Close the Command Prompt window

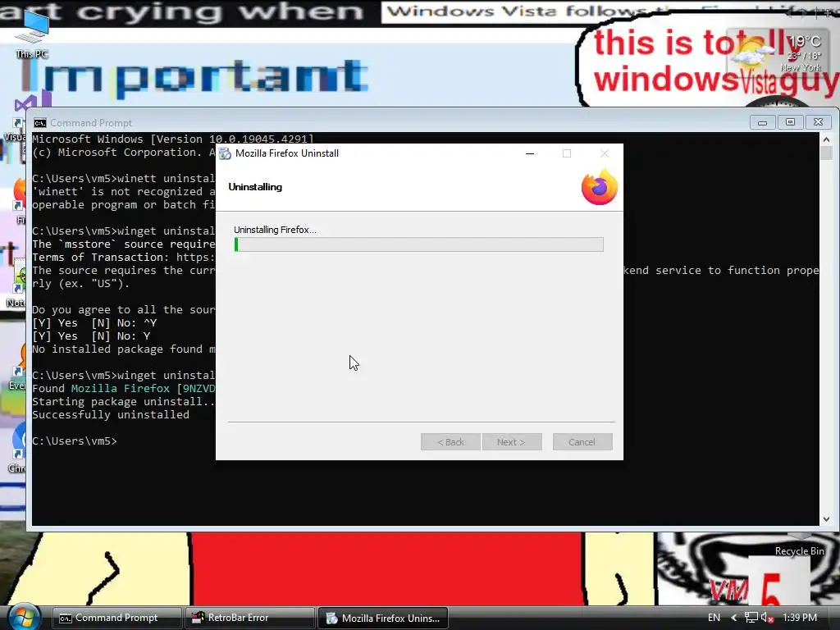point(818,122)
